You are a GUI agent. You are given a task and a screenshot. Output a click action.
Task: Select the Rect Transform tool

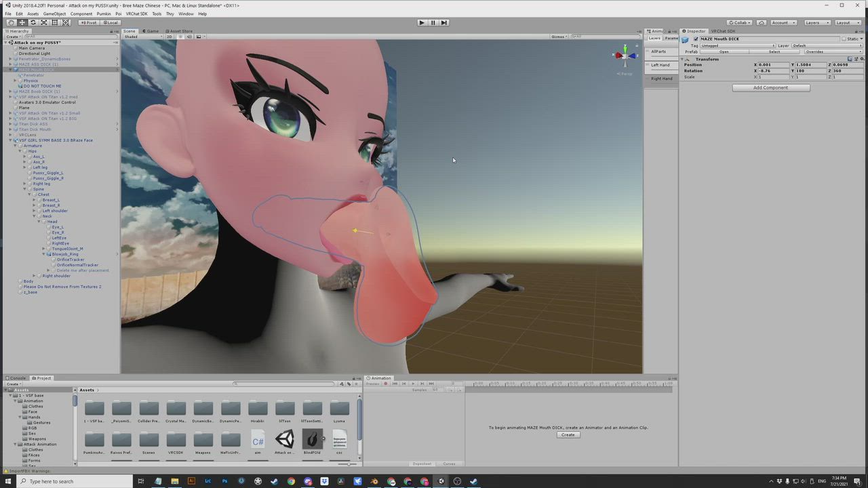55,22
